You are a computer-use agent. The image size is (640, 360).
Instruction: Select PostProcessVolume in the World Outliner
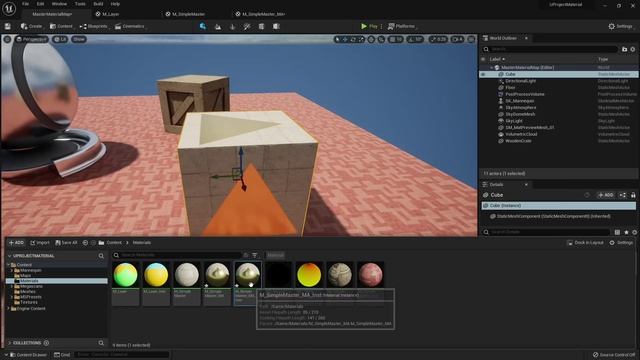(x=524, y=94)
